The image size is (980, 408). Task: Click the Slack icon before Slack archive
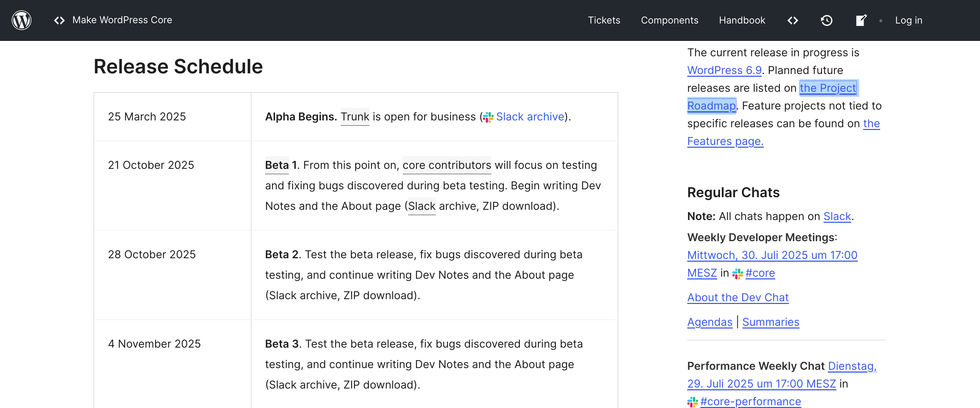488,117
